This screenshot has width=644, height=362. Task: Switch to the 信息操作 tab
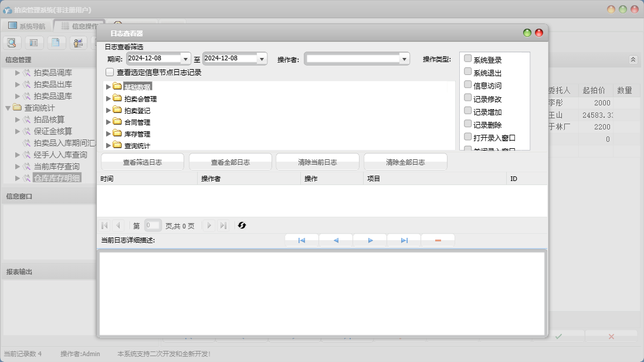pos(79,26)
